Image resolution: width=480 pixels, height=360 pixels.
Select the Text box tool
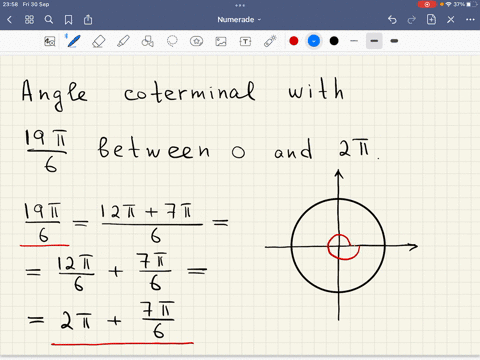(245, 41)
